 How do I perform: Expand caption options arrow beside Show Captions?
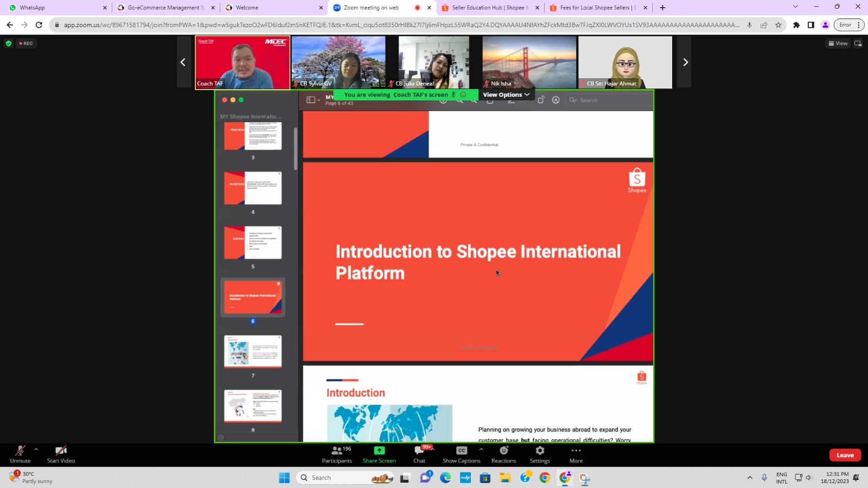click(x=481, y=449)
